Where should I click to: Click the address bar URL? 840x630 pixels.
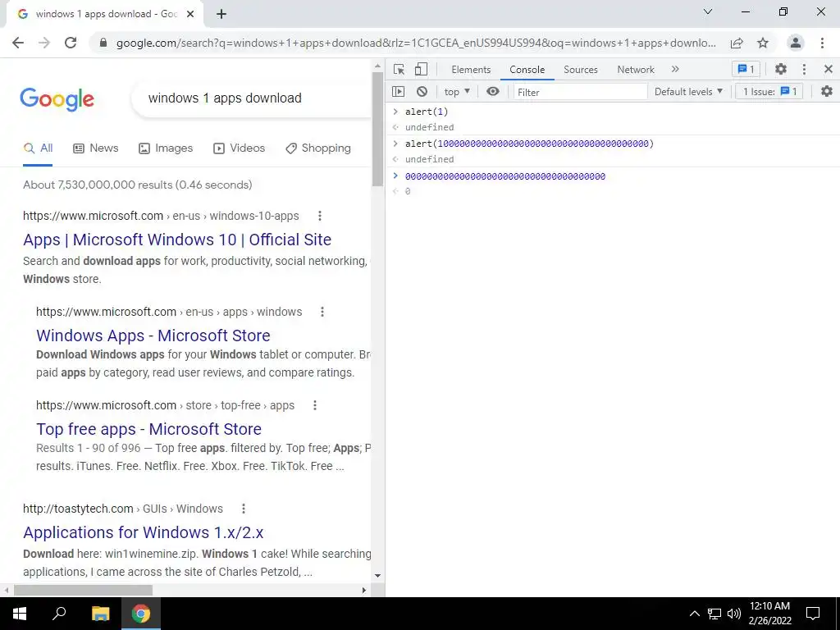pyautogui.click(x=416, y=43)
